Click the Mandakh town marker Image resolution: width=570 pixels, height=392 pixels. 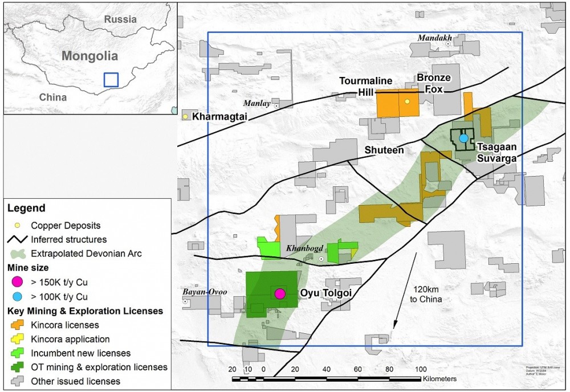(x=448, y=44)
